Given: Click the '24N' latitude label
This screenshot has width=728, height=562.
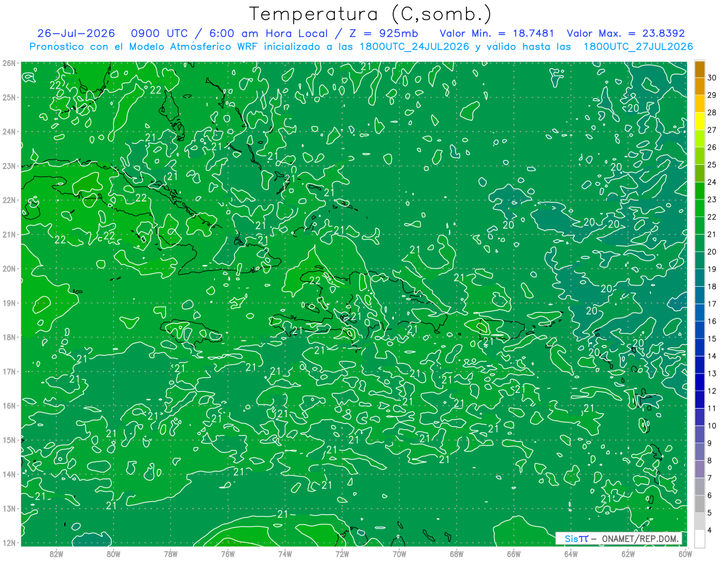Looking at the screenshot, I should point(9,132).
